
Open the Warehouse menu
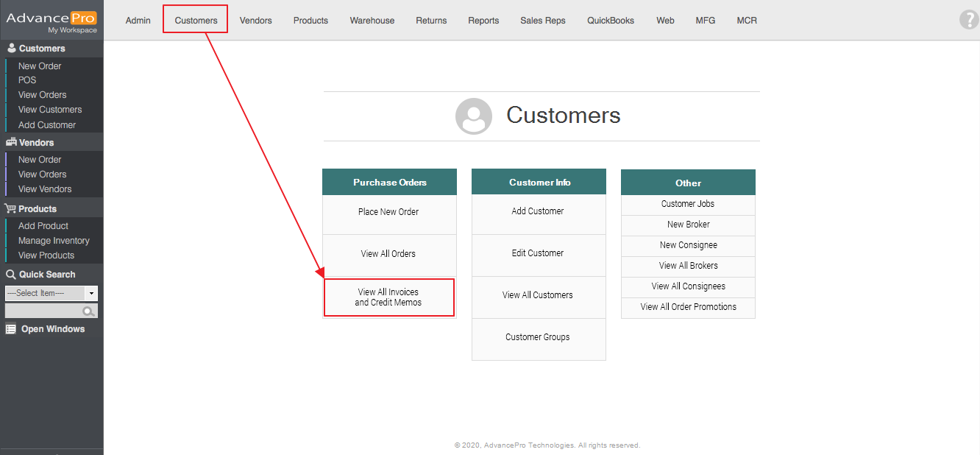[x=372, y=21]
